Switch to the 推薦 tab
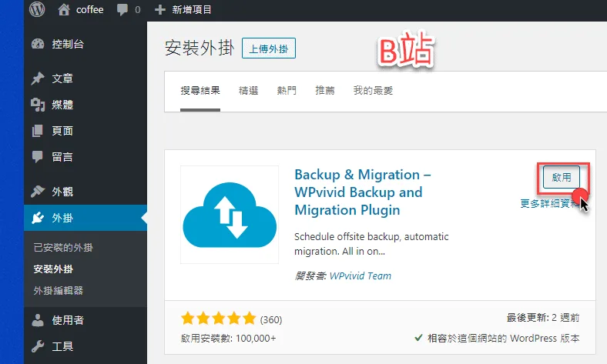The height and width of the screenshot is (364, 607). pyautogui.click(x=324, y=91)
